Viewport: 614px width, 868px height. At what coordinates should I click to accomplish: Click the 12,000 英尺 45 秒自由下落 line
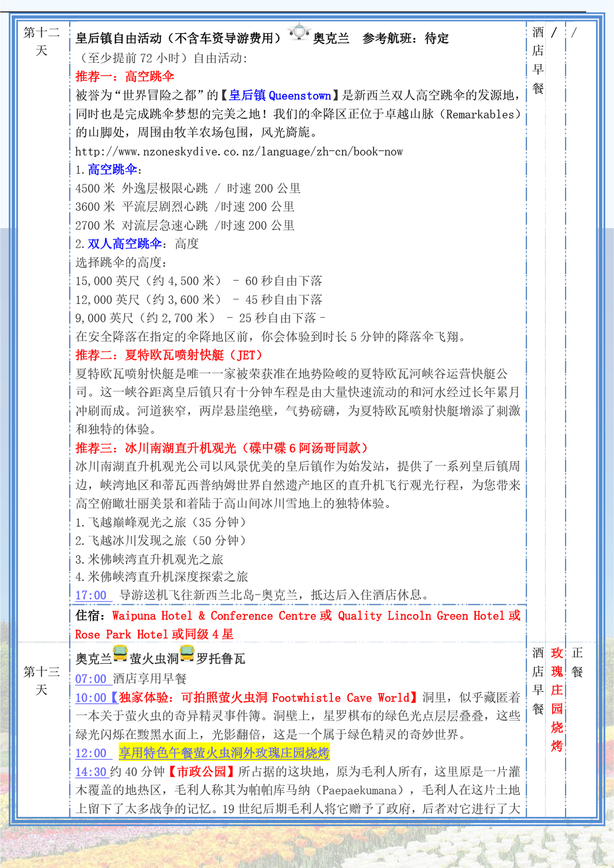199,300
